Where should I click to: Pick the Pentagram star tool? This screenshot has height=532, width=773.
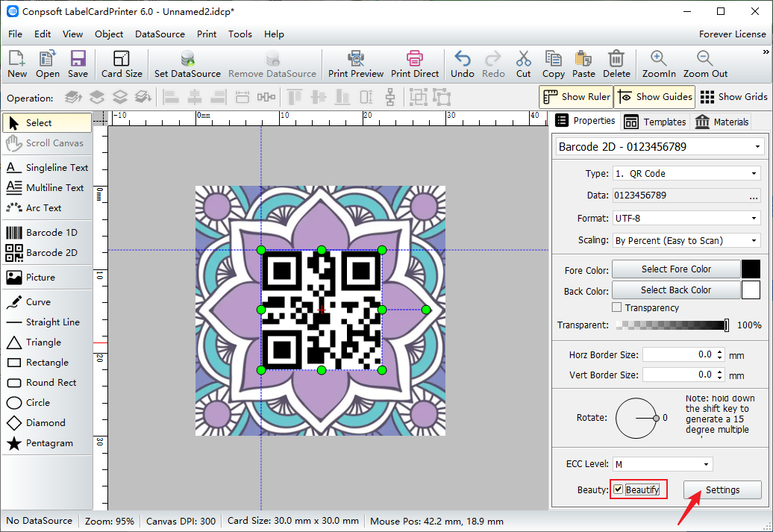pyautogui.click(x=47, y=443)
